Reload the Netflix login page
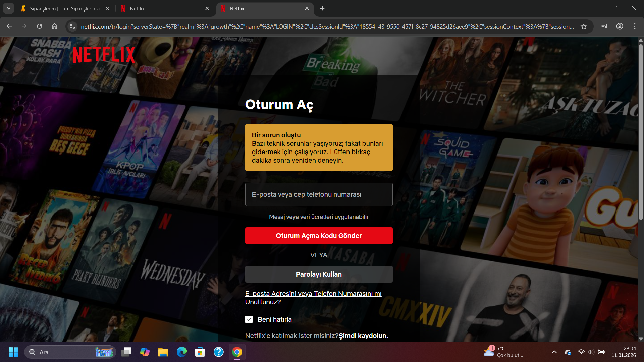The image size is (644, 362). coord(39,26)
